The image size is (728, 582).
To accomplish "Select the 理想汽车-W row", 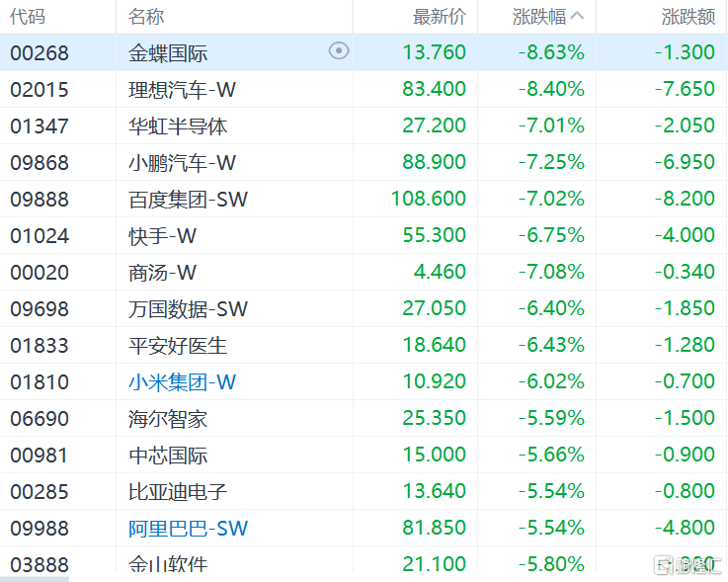I will 183,90.
